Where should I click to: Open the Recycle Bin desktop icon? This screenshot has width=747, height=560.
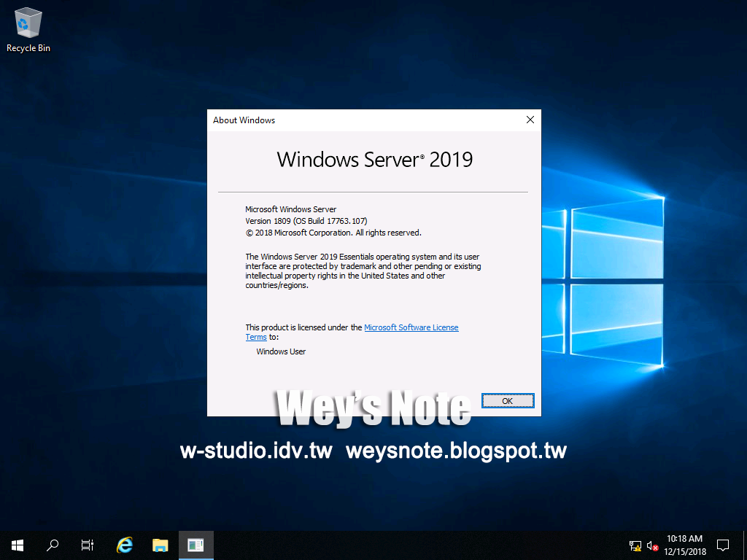28,29
